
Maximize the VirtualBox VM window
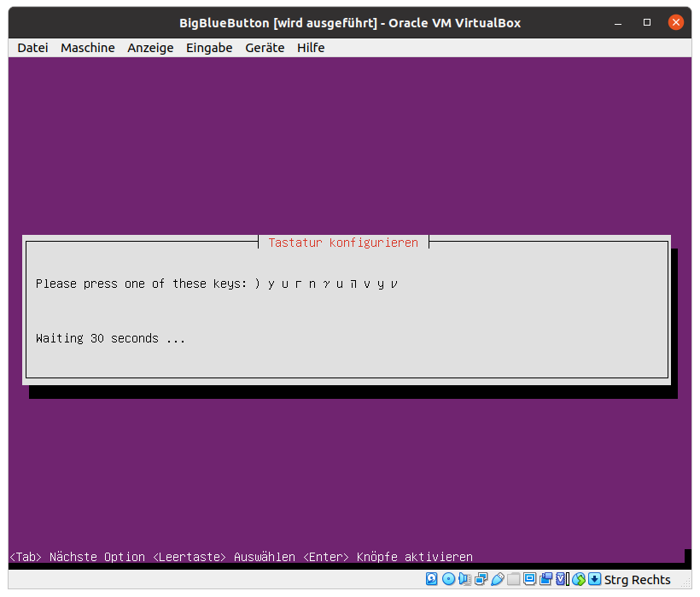(x=647, y=22)
